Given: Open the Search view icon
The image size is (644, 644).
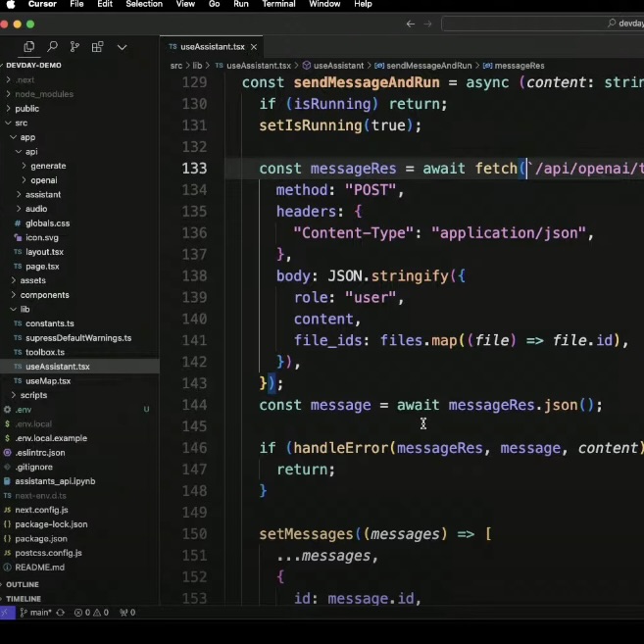Looking at the screenshot, I should tap(52, 46).
